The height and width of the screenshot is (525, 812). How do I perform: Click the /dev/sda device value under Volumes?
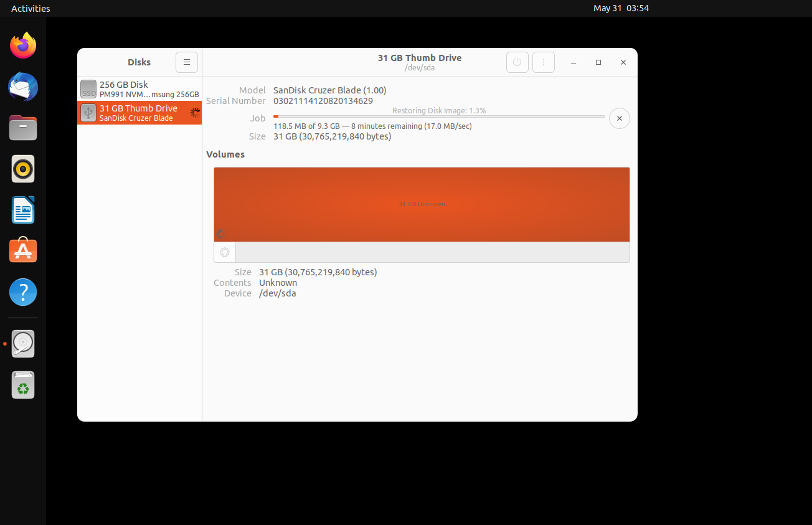[278, 293]
